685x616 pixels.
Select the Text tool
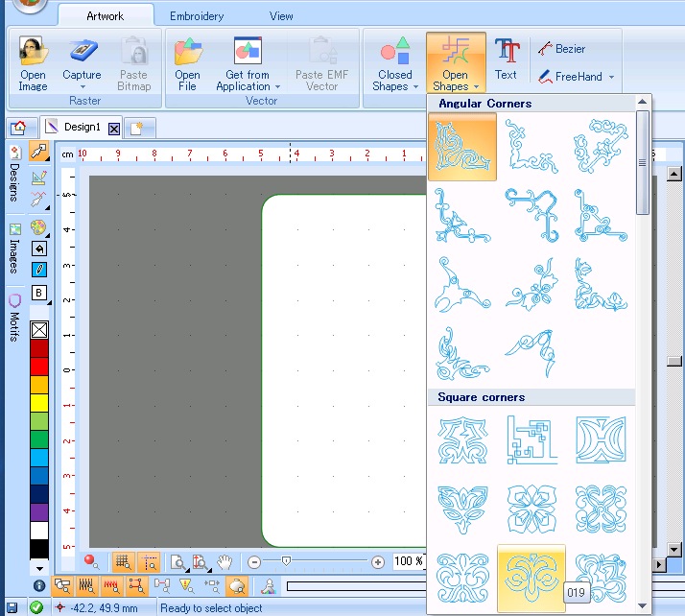click(506, 59)
